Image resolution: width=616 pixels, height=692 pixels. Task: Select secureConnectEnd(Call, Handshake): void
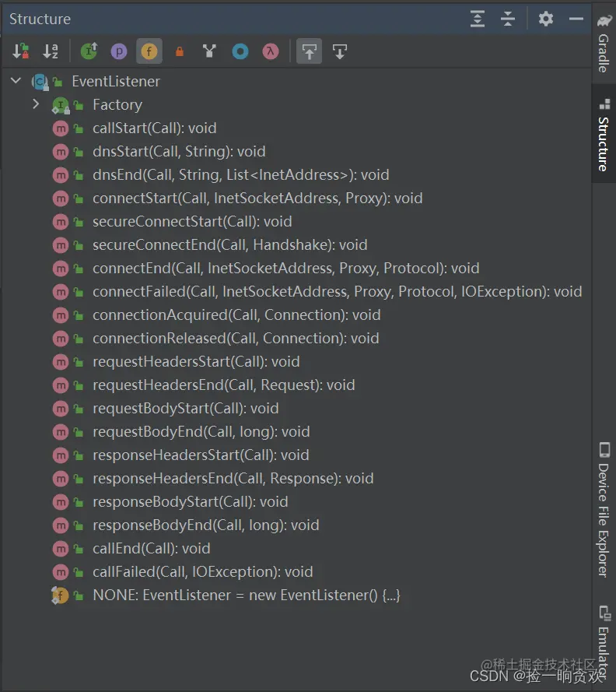[229, 245]
